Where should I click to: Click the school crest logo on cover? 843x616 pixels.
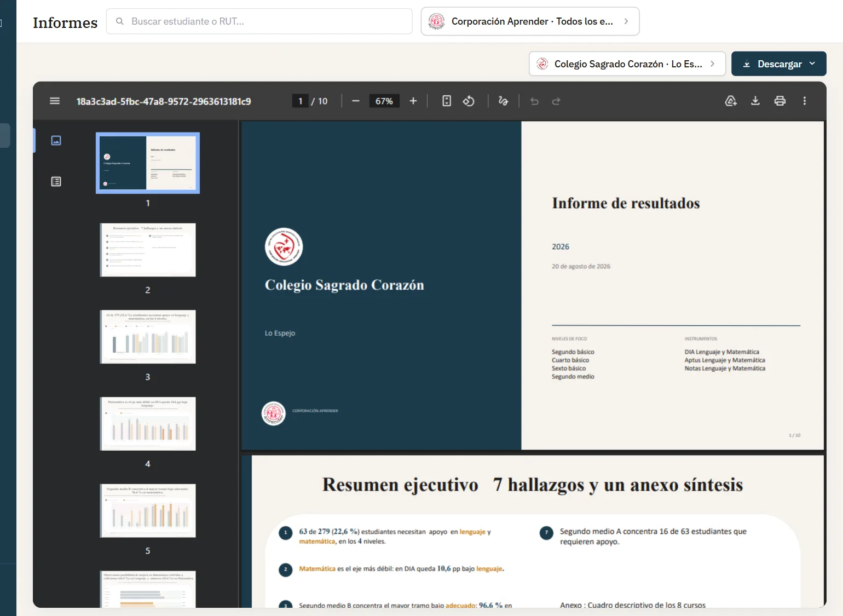point(284,246)
